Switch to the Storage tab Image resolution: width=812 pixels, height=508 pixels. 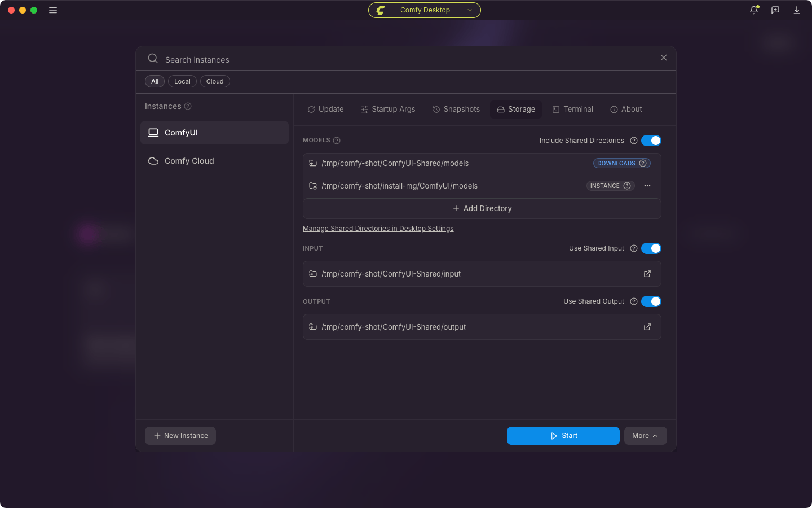516,110
